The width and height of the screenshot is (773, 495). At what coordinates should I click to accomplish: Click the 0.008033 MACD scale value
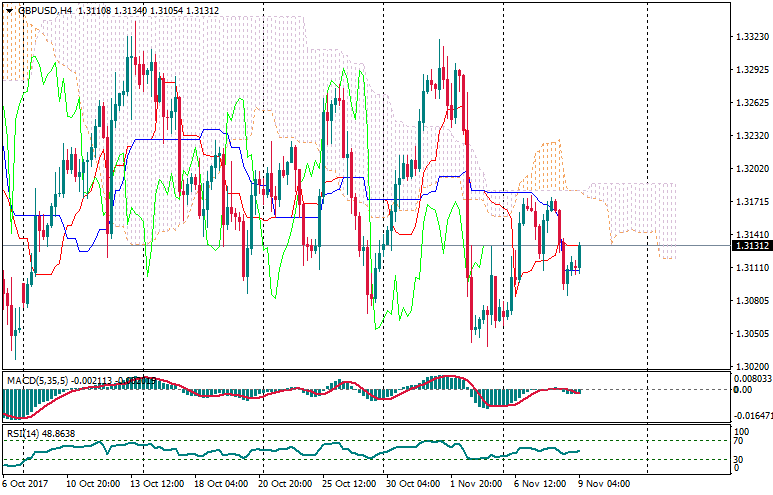click(752, 379)
